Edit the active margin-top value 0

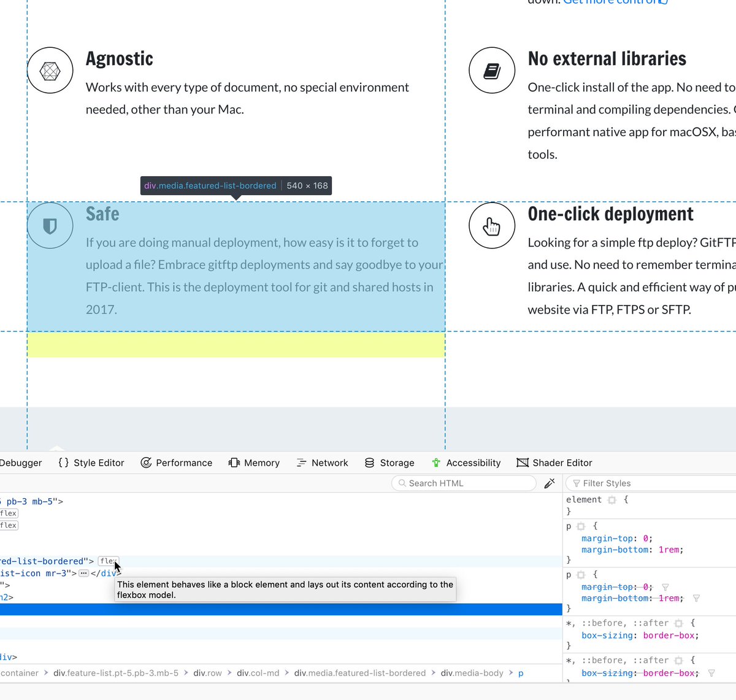pyautogui.click(x=646, y=538)
